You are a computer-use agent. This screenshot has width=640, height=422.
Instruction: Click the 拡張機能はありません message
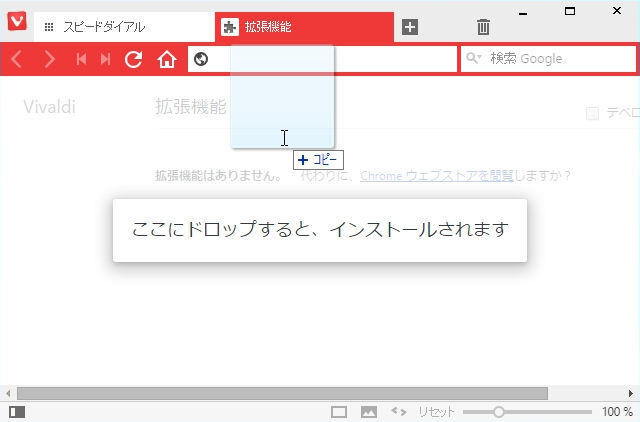point(218,176)
